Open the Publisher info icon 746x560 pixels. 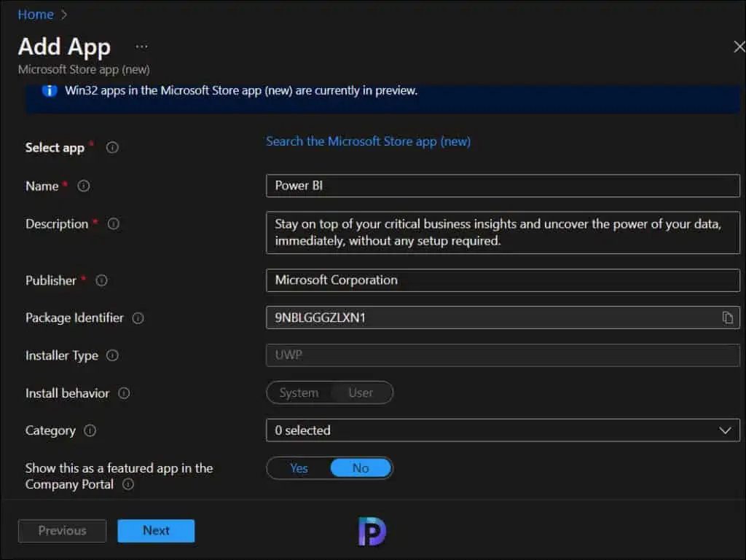[x=101, y=280]
